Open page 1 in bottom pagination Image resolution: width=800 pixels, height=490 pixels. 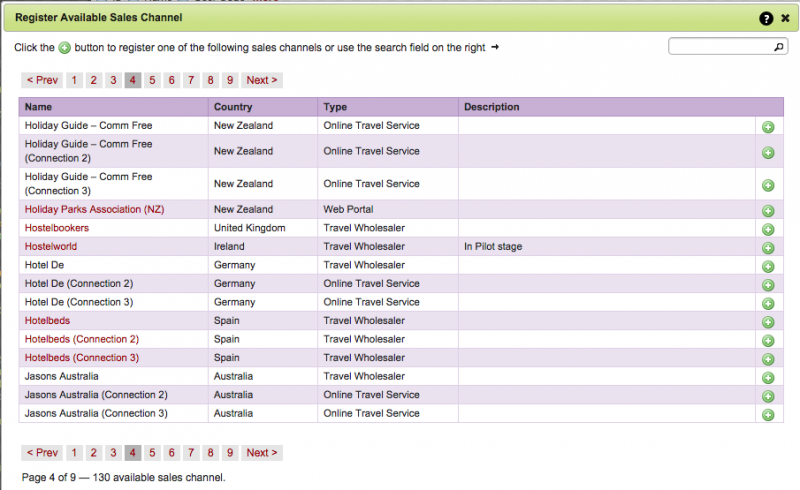(x=74, y=453)
